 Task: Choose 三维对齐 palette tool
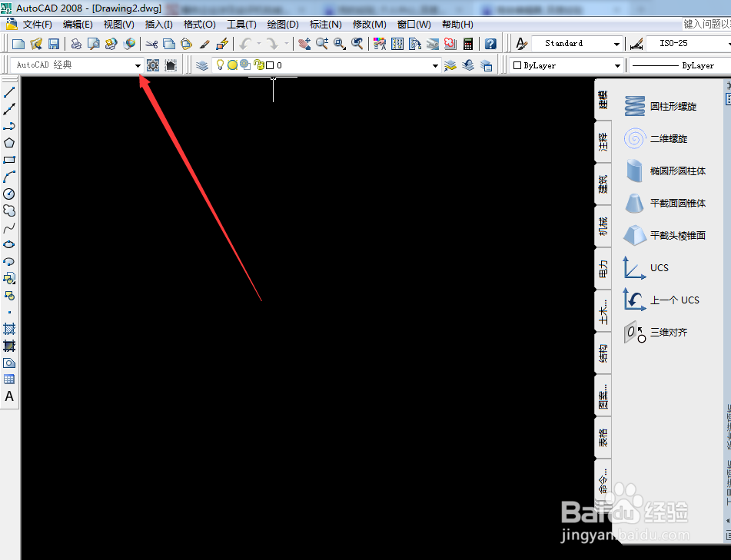click(x=655, y=332)
